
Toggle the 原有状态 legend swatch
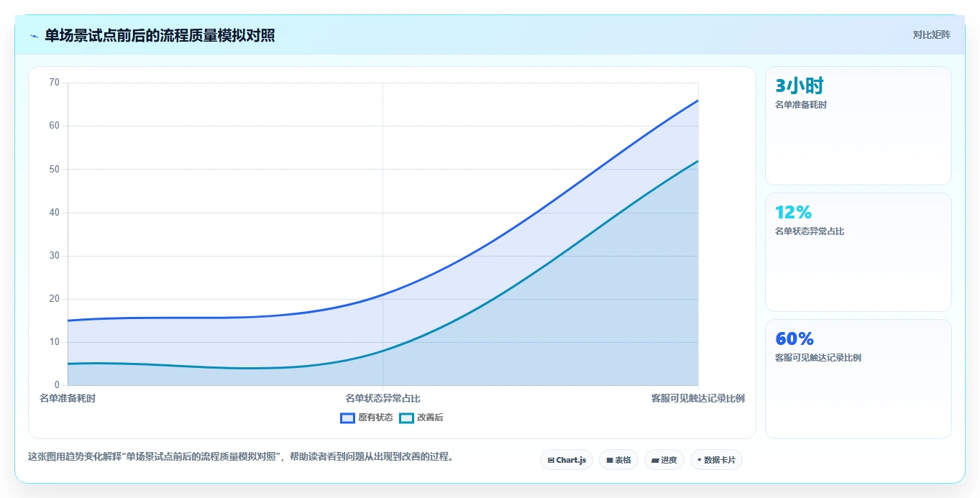(348, 418)
